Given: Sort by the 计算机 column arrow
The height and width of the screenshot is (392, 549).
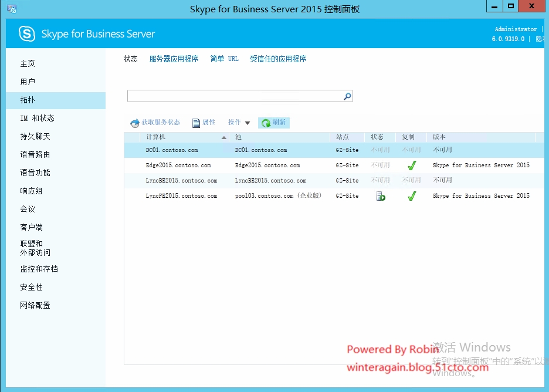Looking at the screenshot, I should (224, 137).
